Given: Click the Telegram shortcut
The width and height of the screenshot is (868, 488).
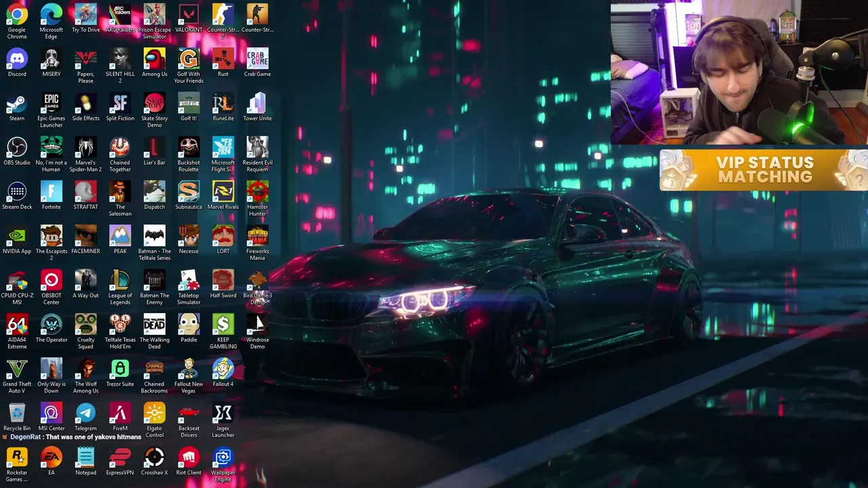Looking at the screenshot, I should pos(85,416).
